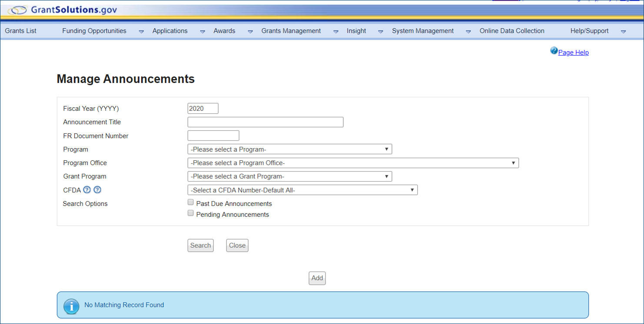Open the Program dropdown
Screen dimensions: 644x324
pyautogui.click(x=289, y=149)
